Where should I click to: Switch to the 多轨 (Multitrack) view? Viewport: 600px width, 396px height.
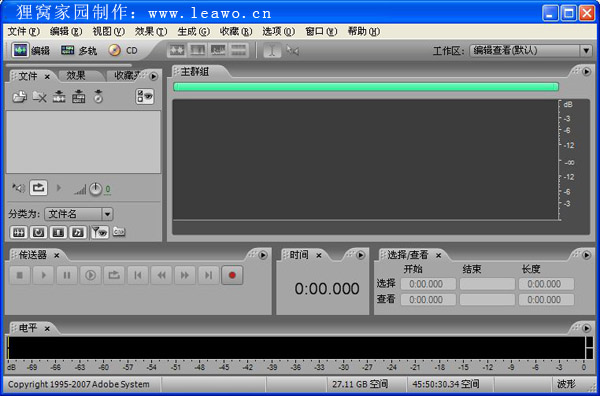(79, 50)
